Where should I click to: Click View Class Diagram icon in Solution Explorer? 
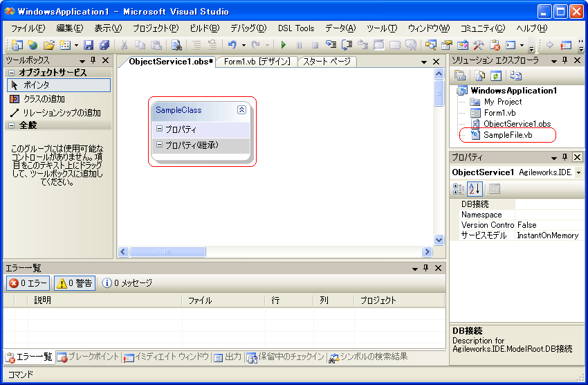516,75
